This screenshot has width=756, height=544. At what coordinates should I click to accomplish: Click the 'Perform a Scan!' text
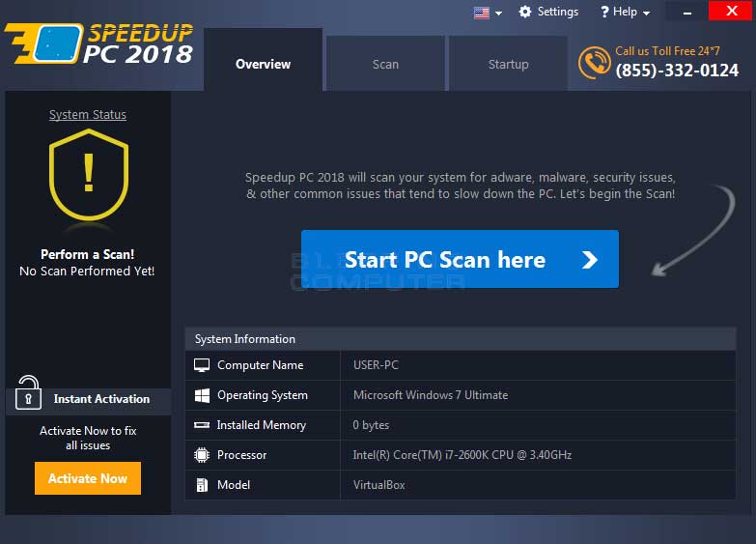(87, 254)
